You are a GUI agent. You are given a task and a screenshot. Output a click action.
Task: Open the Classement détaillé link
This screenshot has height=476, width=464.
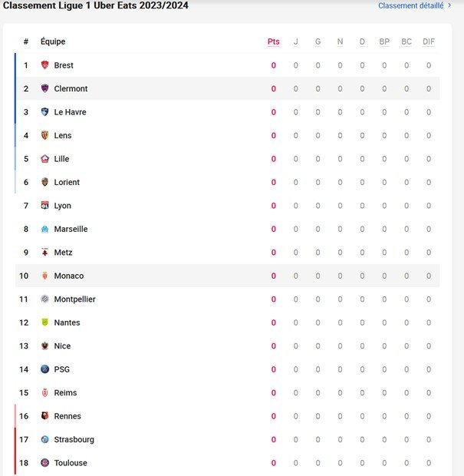tap(411, 6)
